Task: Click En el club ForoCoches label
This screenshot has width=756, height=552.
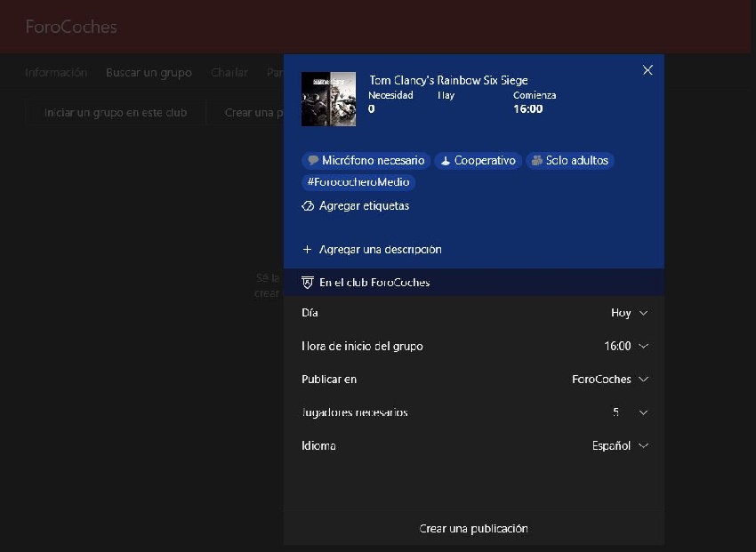Action: pos(374,283)
